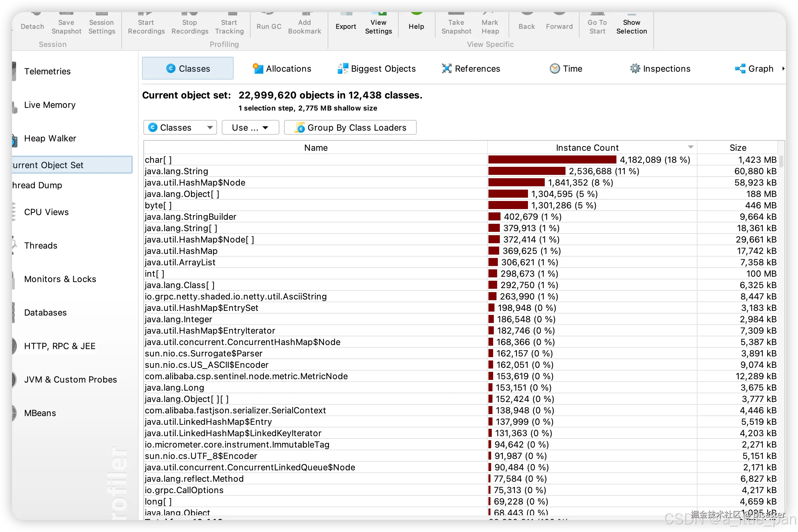Select the int[ ] class row
Viewport: 798px width, 532px height.
point(461,274)
